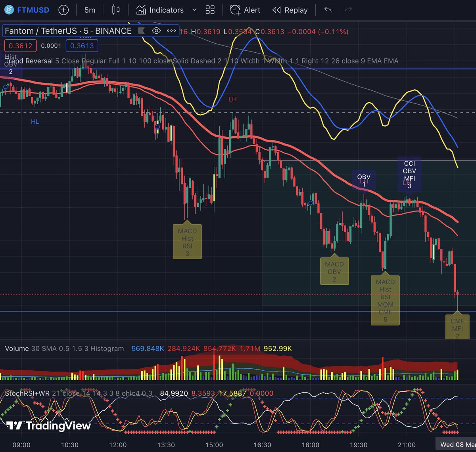Click the flag icon beside BINANCE

coord(141,31)
